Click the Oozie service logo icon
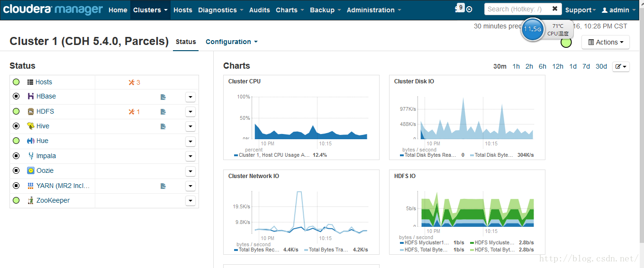The height and width of the screenshot is (268, 644). point(31,170)
